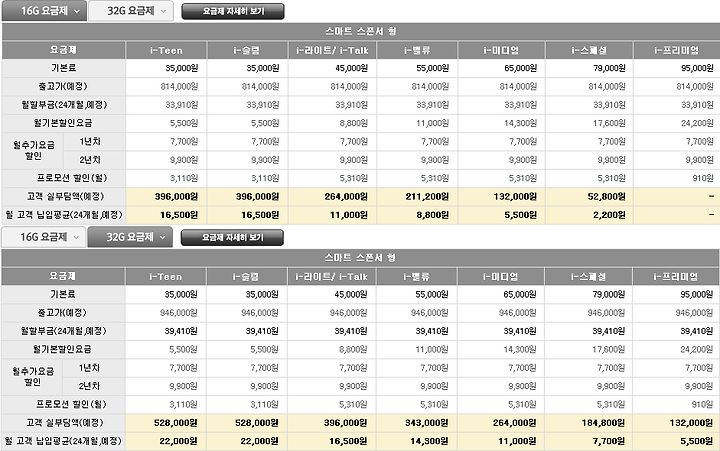The height and width of the screenshot is (451, 720).
Task: Click 월 고객 납입평균 label in the lower table
Action: click(x=63, y=441)
